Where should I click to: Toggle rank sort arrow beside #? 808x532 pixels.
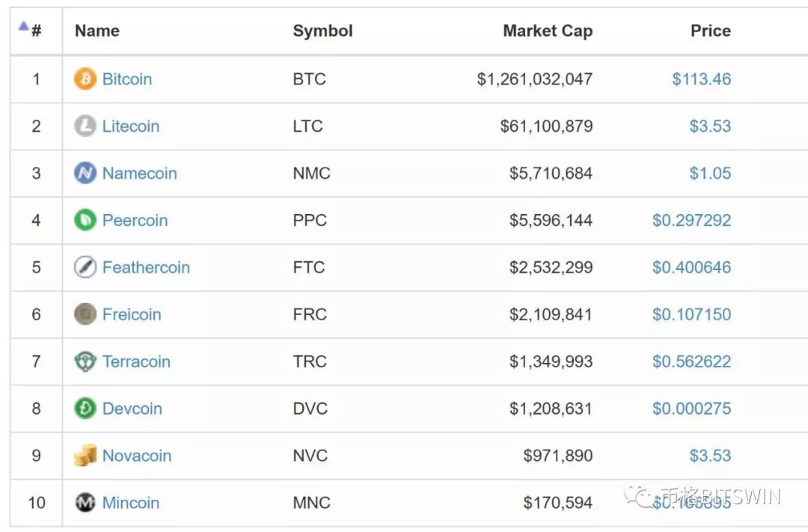24,27
